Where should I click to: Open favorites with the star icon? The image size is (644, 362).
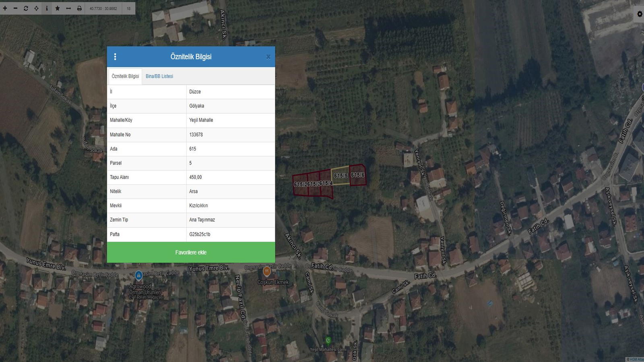tap(58, 8)
